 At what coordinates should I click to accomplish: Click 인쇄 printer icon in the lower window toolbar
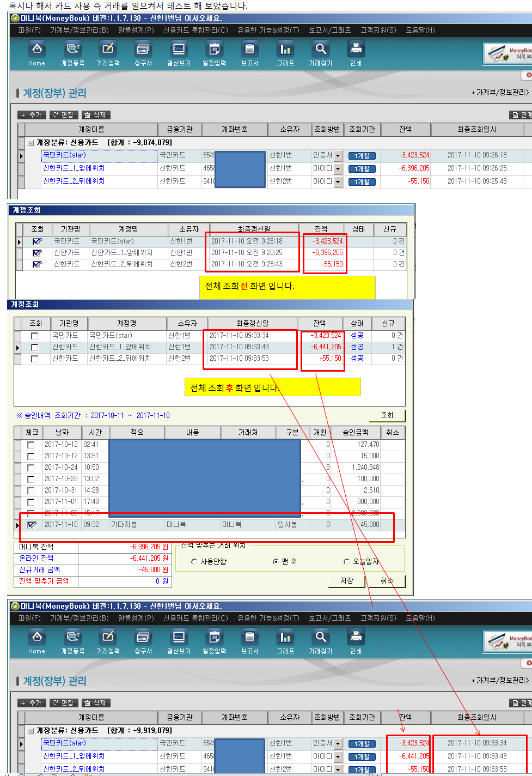[x=356, y=638]
